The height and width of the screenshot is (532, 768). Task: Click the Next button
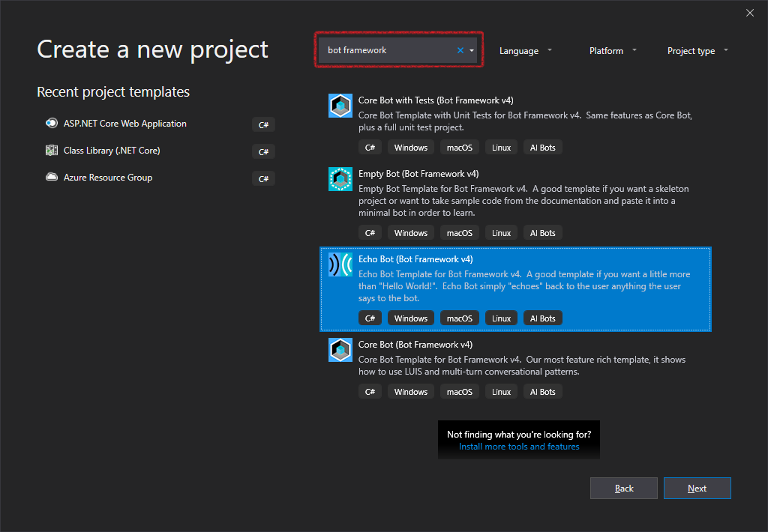point(697,488)
